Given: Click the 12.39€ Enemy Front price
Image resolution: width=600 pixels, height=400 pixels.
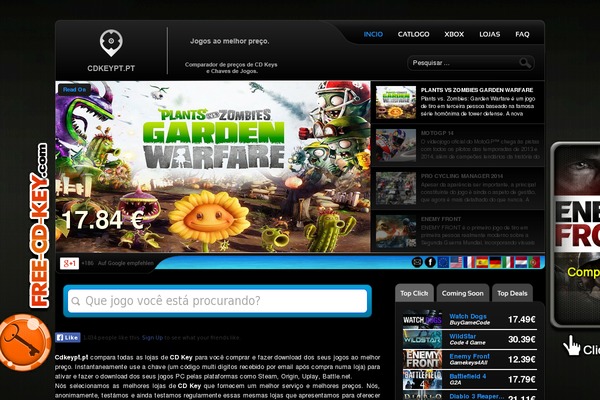Looking at the screenshot, I should [x=522, y=359].
